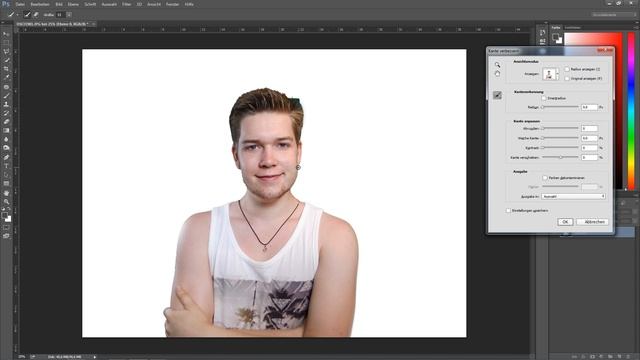Select the History Brush tool
This screenshot has width=640, height=360.
[6, 113]
